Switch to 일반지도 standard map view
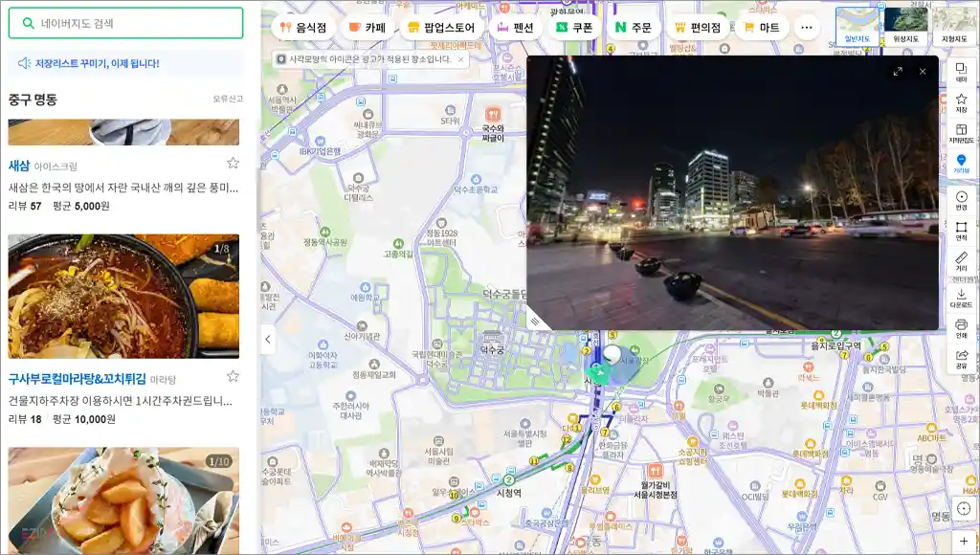Image resolution: width=980 pixels, height=555 pixels. (857, 27)
